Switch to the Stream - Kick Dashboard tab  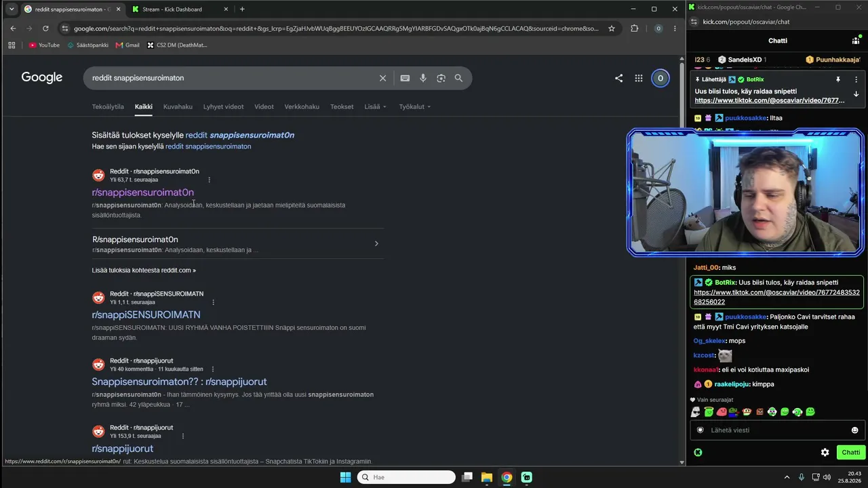click(x=179, y=9)
